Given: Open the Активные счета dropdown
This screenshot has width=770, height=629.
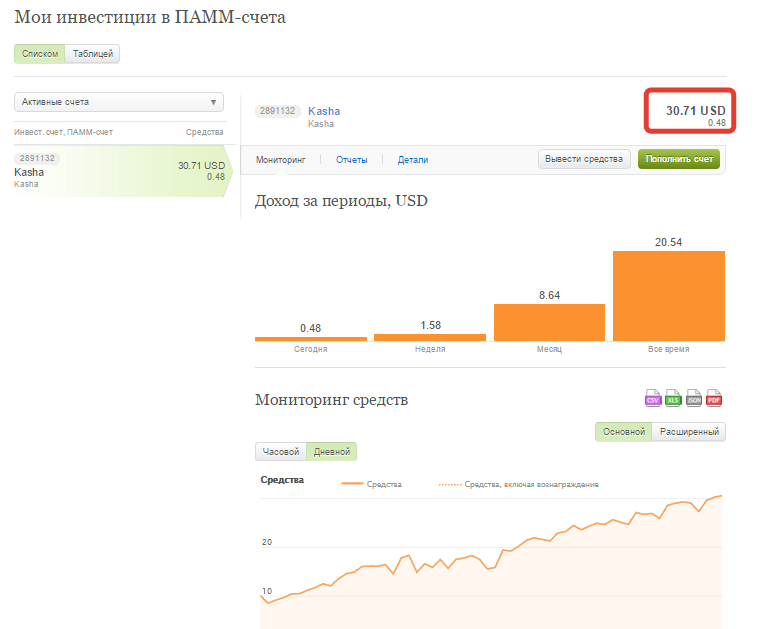Looking at the screenshot, I should pyautogui.click(x=119, y=102).
